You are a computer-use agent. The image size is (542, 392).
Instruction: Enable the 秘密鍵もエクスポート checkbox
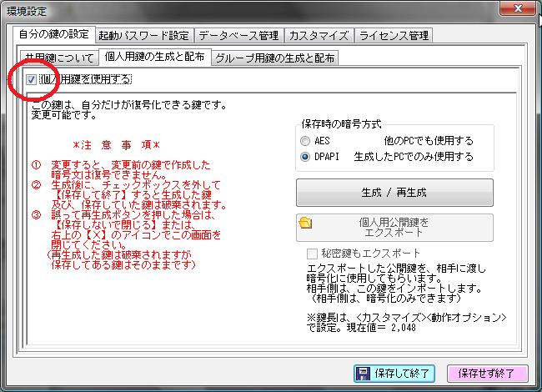tap(312, 254)
